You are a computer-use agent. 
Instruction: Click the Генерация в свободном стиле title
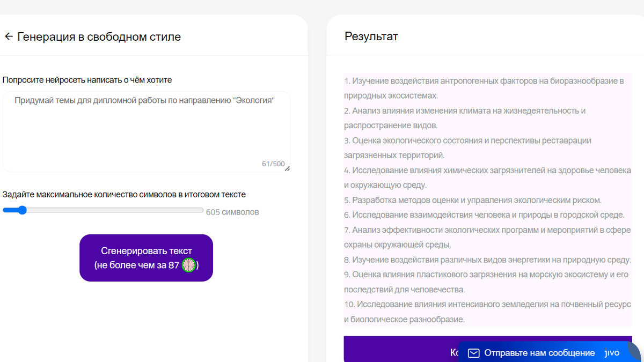(99, 36)
